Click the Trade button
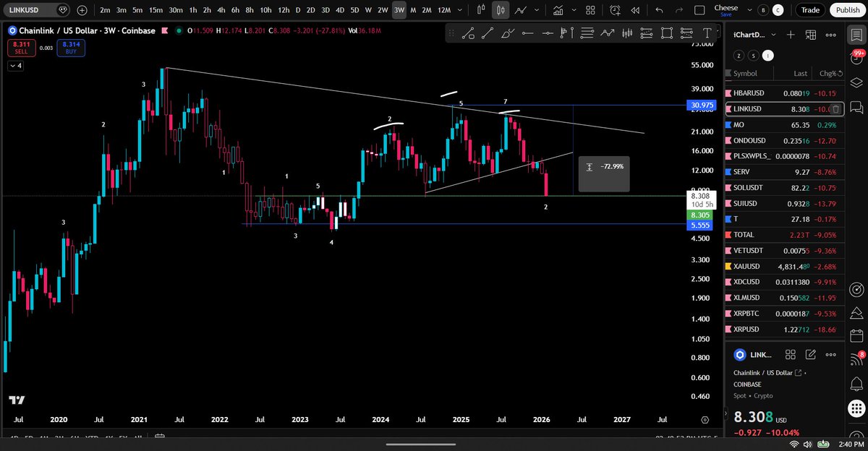Viewport: 868px width, 451px height. coord(810,10)
